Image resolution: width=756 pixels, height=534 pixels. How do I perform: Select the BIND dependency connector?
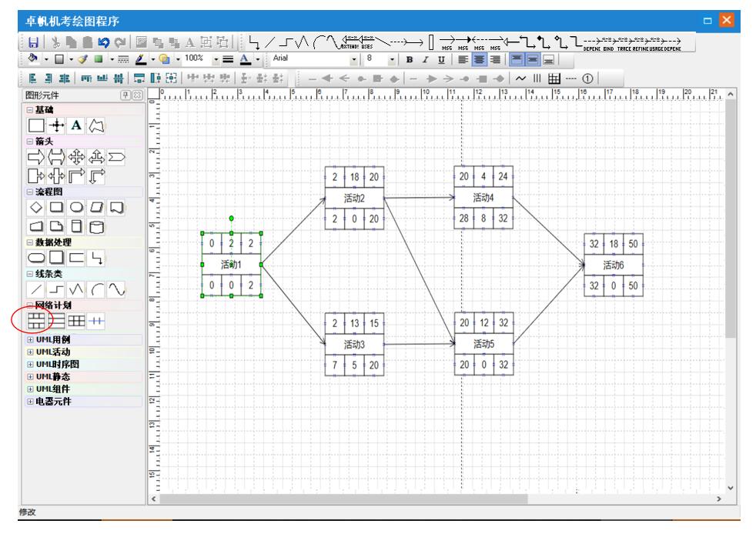(x=608, y=43)
